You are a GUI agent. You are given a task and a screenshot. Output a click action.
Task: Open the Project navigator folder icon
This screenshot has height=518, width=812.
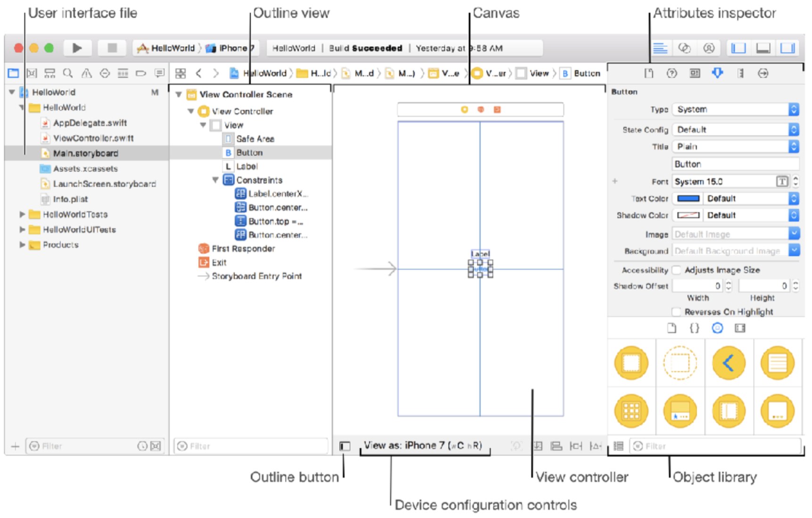(x=13, y=73)
